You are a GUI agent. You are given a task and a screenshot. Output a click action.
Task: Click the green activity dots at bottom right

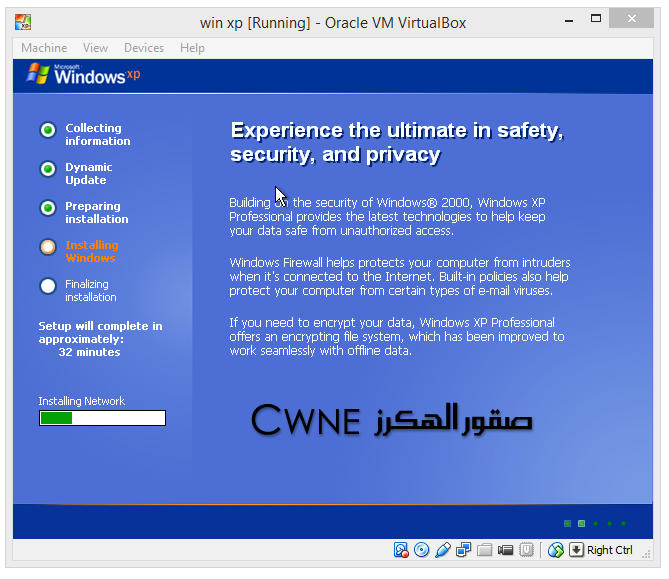coord(595,524)
